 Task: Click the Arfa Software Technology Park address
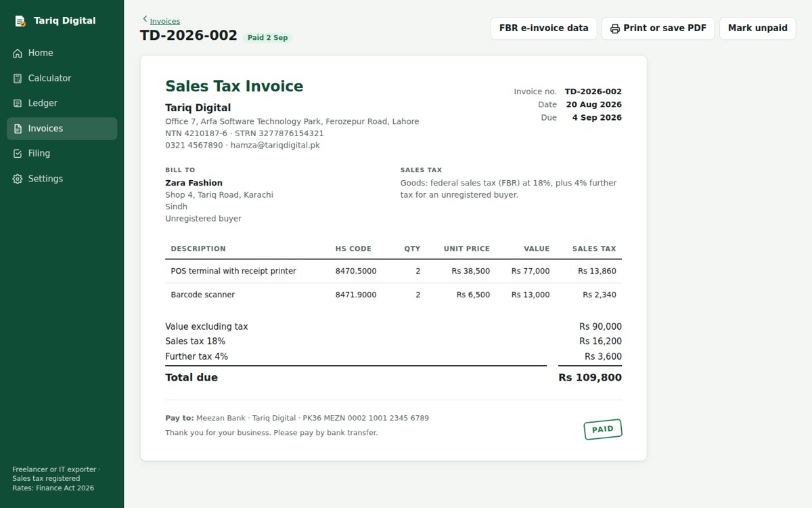292,122
